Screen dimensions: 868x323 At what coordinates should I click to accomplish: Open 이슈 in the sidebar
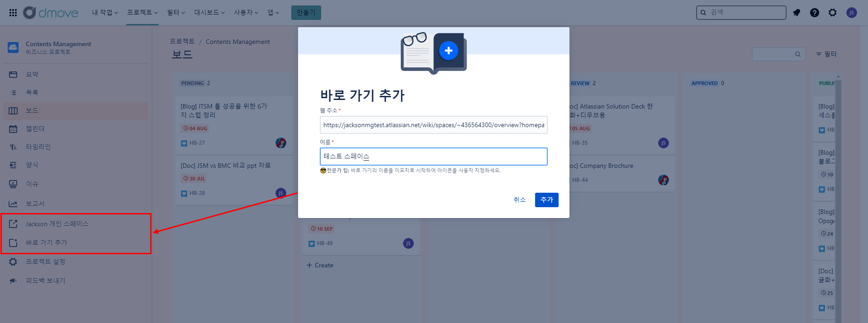pos(76,184)
